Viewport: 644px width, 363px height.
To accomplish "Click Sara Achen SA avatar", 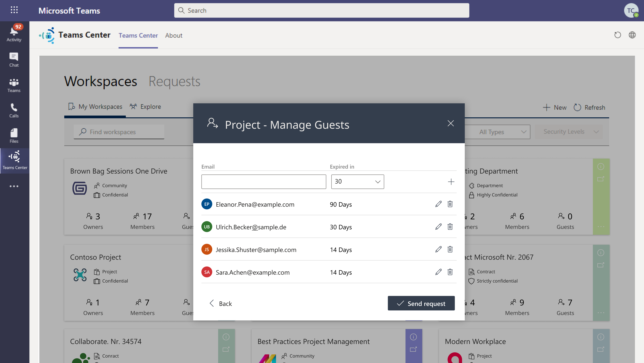I will 207,272.
